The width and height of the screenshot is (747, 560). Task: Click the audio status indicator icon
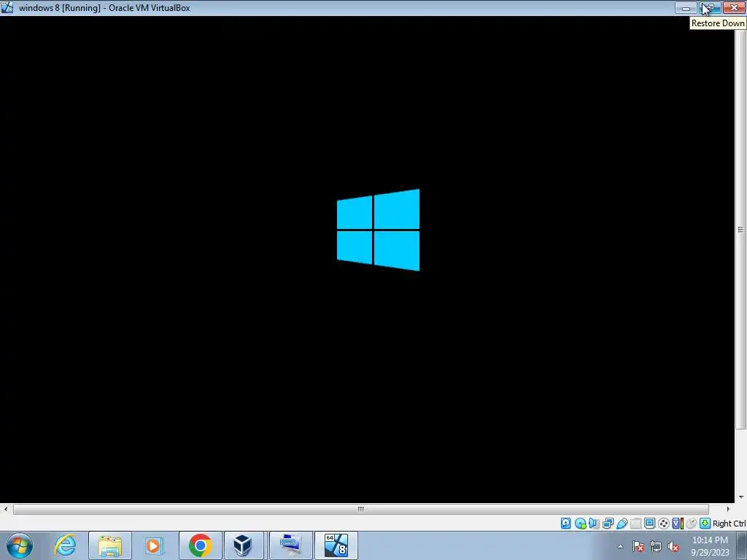594,524
